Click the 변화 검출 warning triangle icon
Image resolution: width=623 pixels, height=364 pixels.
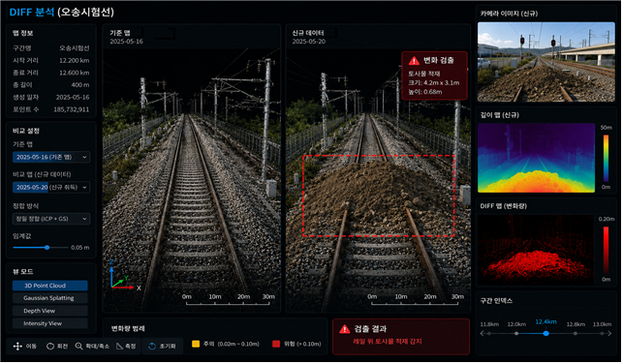tap(414, 61)
